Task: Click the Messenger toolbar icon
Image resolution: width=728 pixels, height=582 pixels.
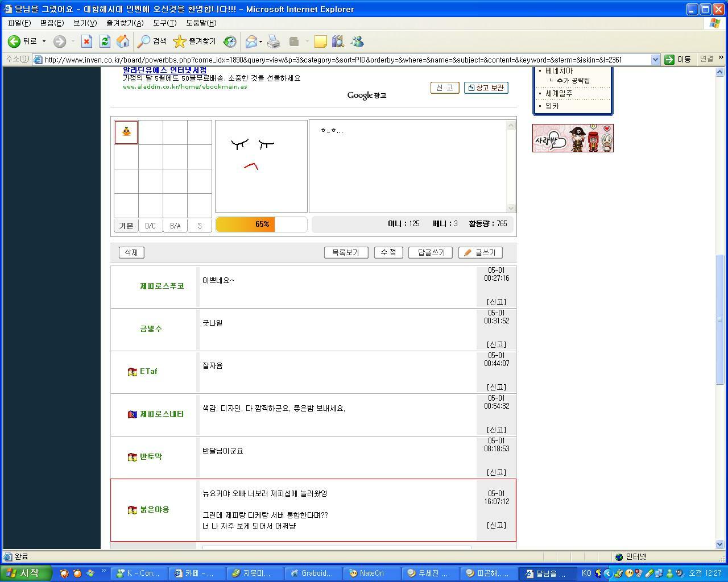Action: [357, 41]
